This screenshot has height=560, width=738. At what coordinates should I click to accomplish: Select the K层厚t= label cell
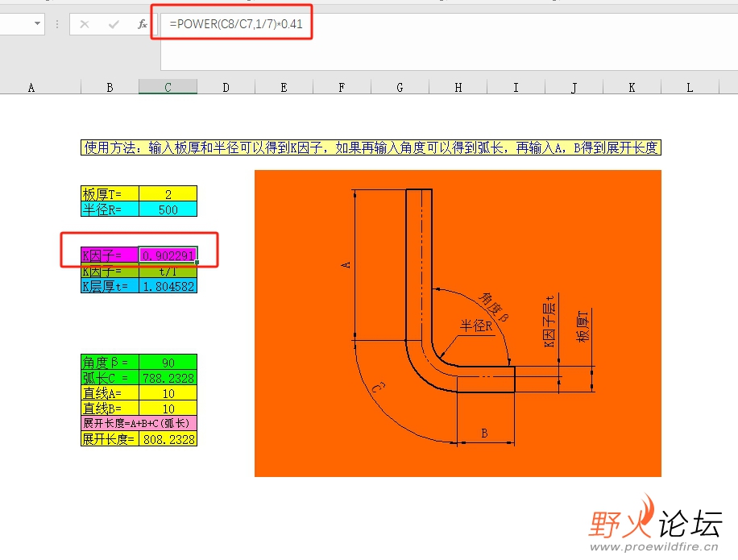click(x=110, y=286)
